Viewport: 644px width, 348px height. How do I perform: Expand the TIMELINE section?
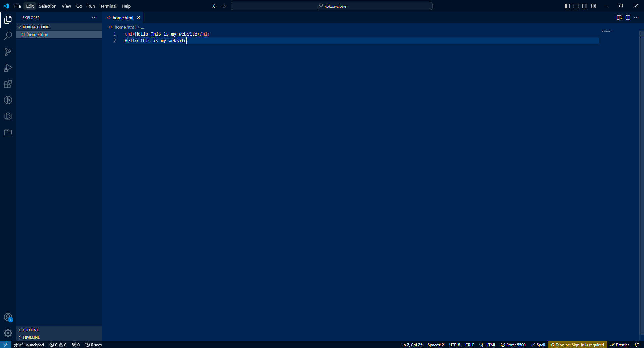tap(59, 337)
